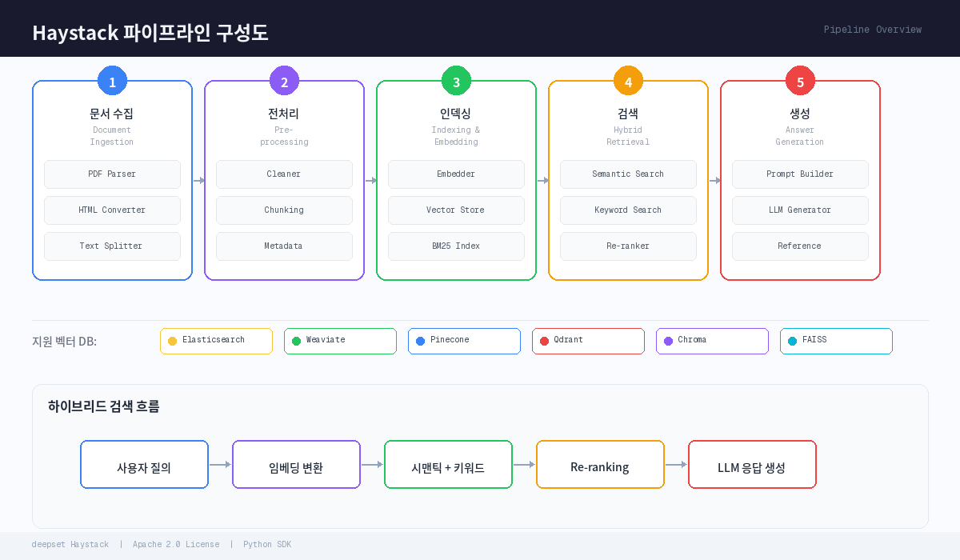This screenshot has height=560, width=960.
Task: Select the blue dot beside Pinecone
Action: click(x=419, y=341)
